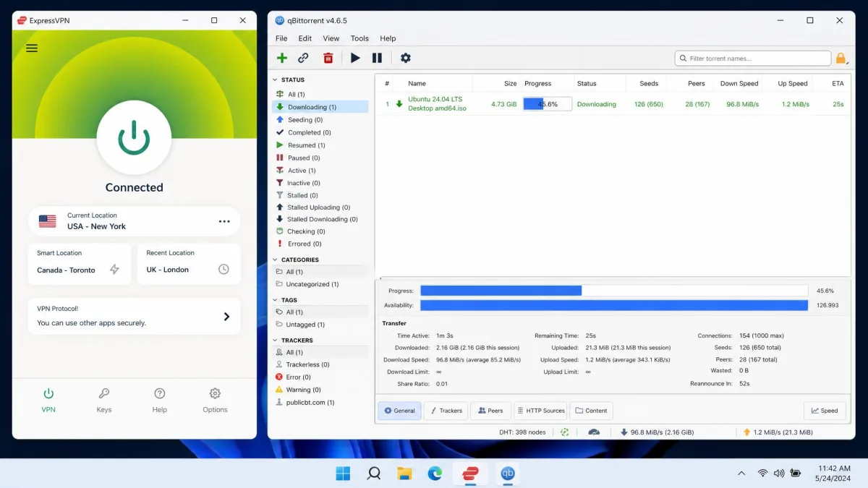Select Inactive (0) status filter
The width and height of the screenshot is (868, 488).
320,183
